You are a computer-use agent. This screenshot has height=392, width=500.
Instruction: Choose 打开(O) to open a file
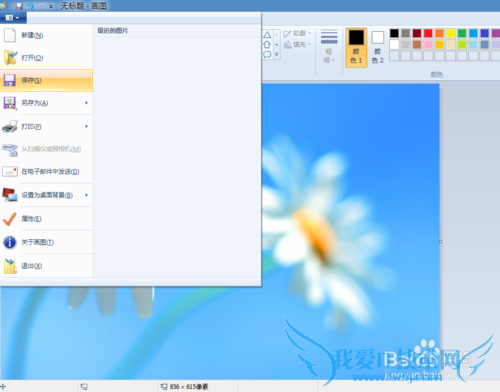click(46, 58)
